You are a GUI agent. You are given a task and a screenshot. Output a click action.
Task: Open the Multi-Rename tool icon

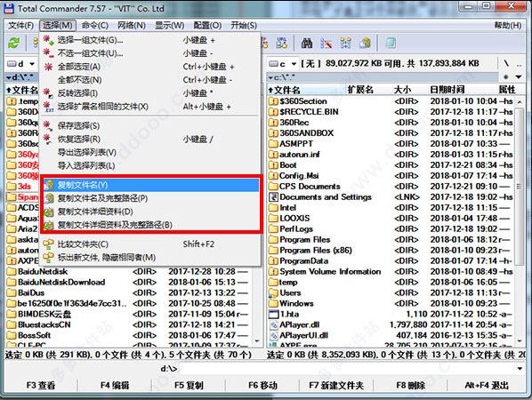326,44
